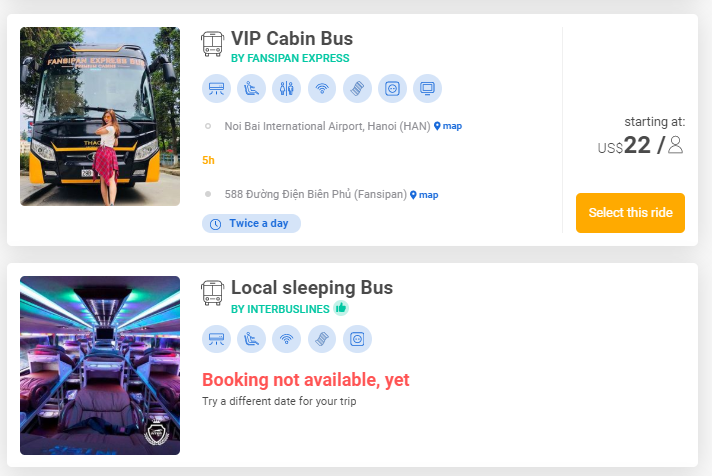Open the Fansipan Express bus photo thumbnail
This screenshot has width=712, height=476.
[x=100, y=116]
